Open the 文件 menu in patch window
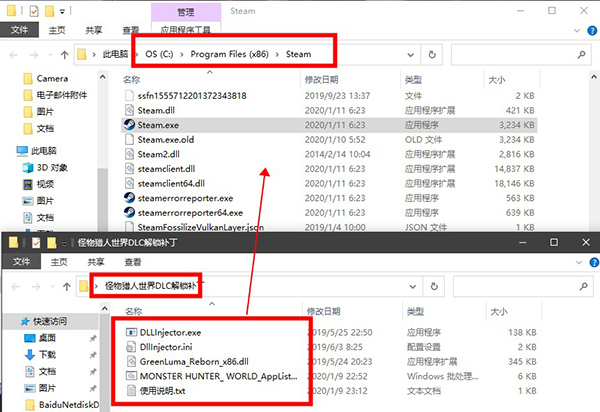The image size is (600, 412). click(x=21, y=262)
